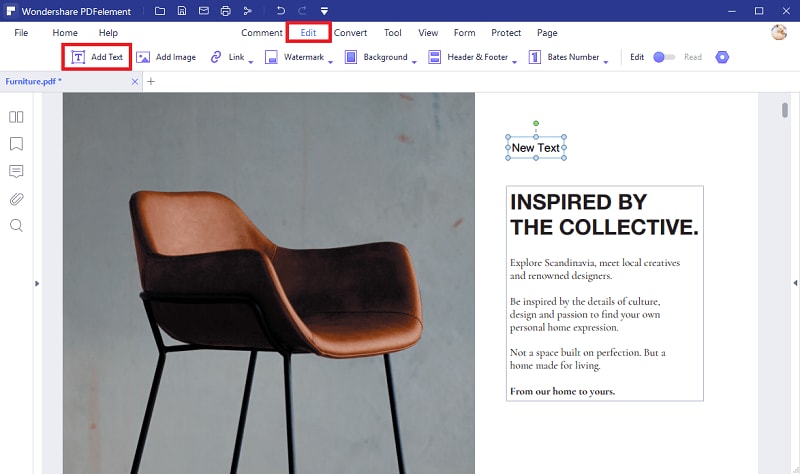Open the search panel magnifier icon
The height and width of the screenshot is (474, 800).
(16, 226)
